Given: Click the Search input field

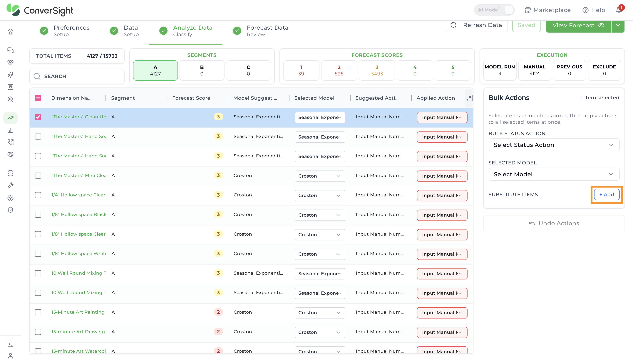Looking at the screenshot, I should (77, 76).
